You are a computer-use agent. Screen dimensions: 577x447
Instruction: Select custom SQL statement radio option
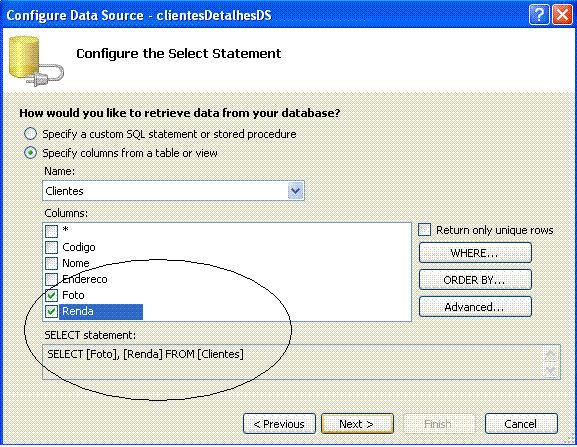pyautogui.click(x=30, y=134)
